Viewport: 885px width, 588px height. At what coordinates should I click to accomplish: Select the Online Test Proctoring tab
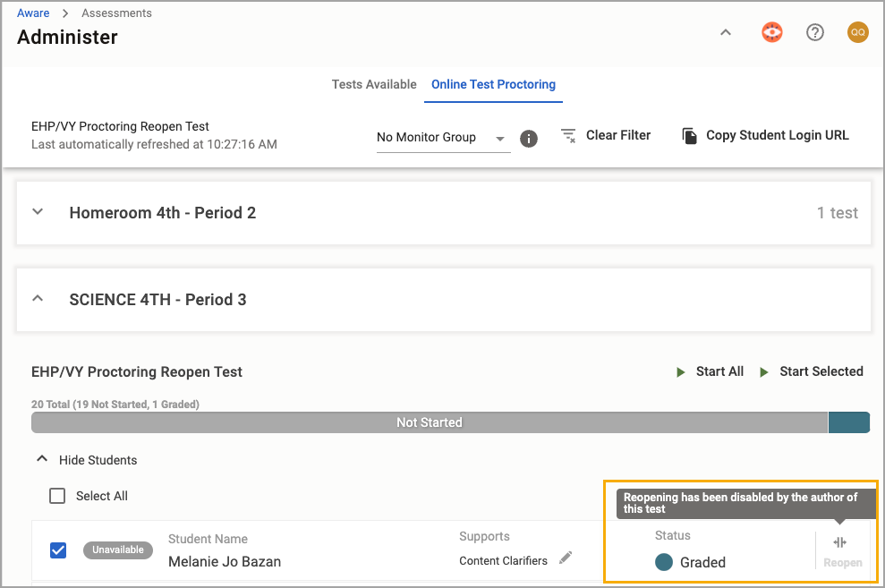point(493,84)
